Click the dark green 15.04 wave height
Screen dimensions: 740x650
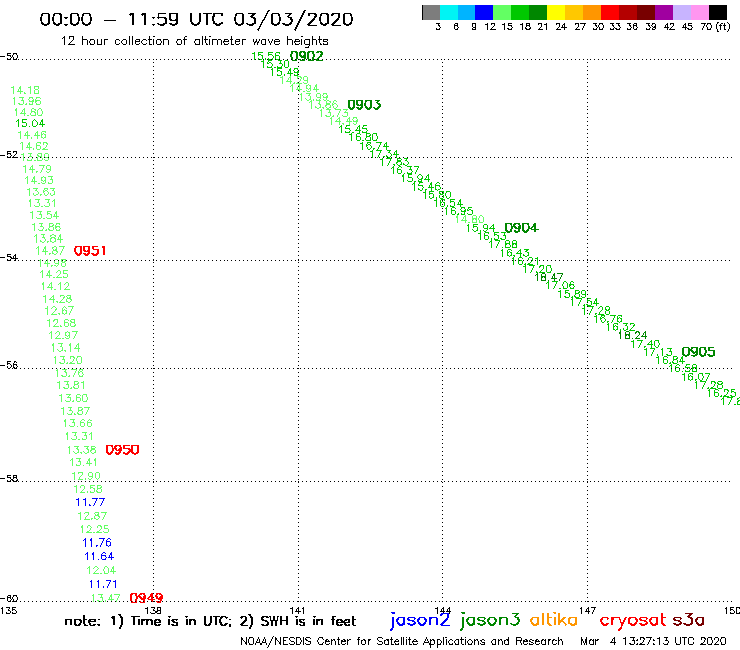(x=30, y=123)
